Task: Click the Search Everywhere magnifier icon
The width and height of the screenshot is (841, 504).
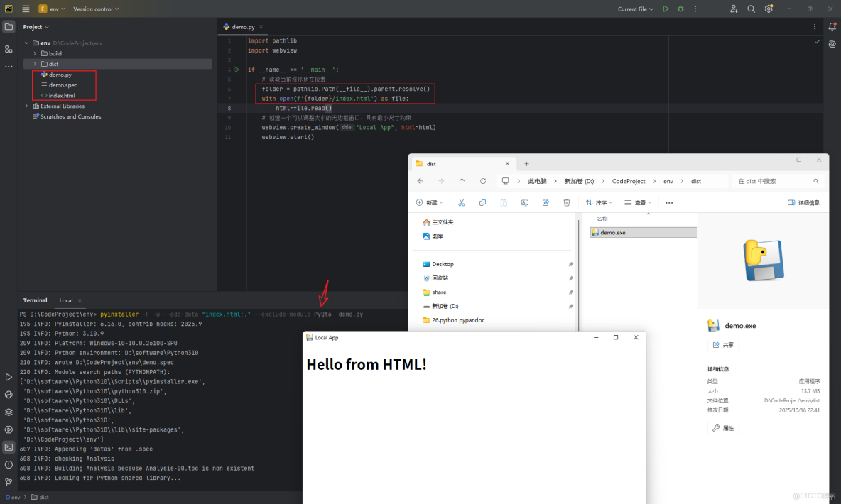Action: [751, 8]
